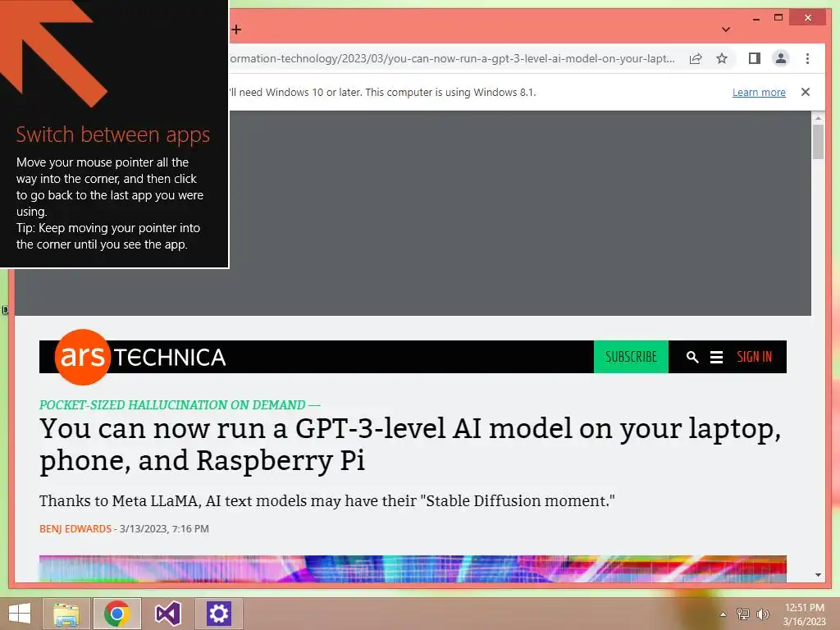The height and width of the screenshot is (630, 840).
Task: Open the Chrome three-dot menu
Action: click(807, 58)
